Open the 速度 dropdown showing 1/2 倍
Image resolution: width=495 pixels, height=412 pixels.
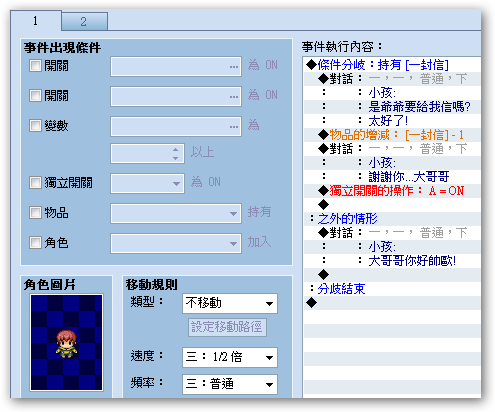(230, 357)
